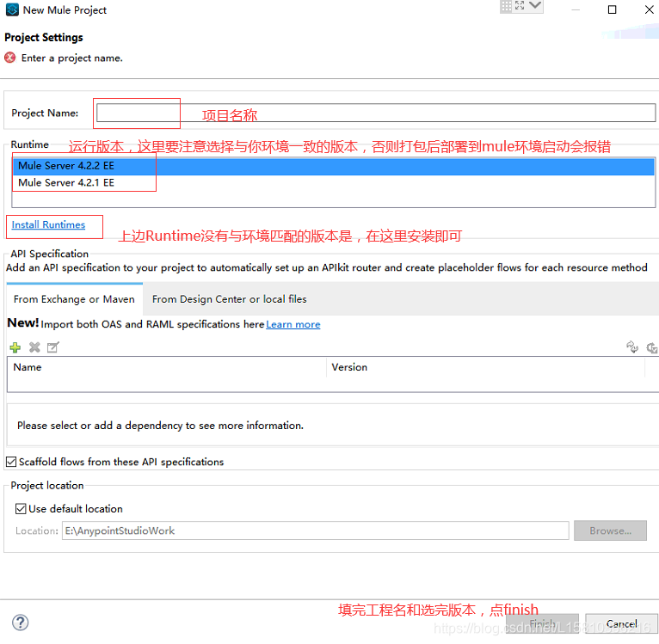Click the Location path field
This screenshot has width=659, height=644.
click(x=316, y=531)
